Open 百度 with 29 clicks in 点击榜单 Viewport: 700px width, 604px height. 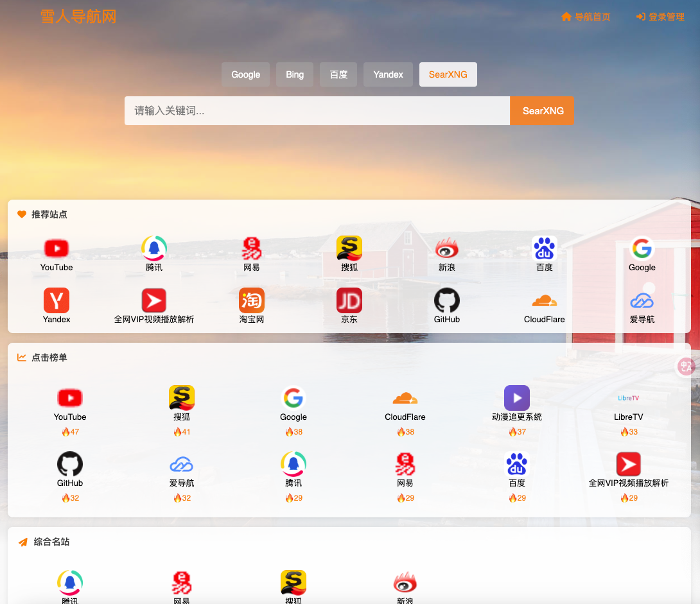pyautogui.click(x=517, y=464)
